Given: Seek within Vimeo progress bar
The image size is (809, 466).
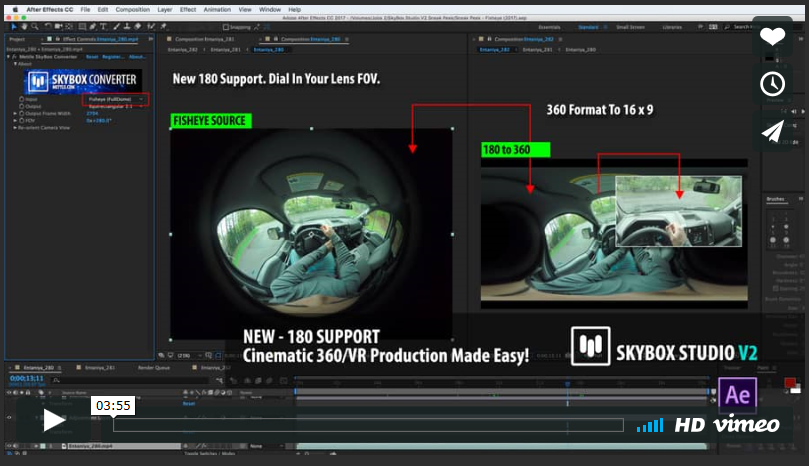Looking at the screenshot, I should (x=368, y=425).
